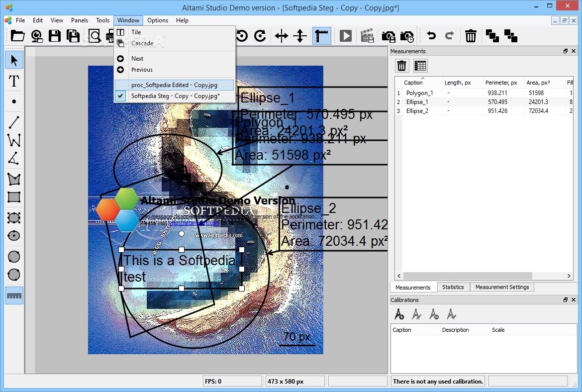Screen dimensions: 582x392
Task: Select the Text tool
Action: click(14, 81)
